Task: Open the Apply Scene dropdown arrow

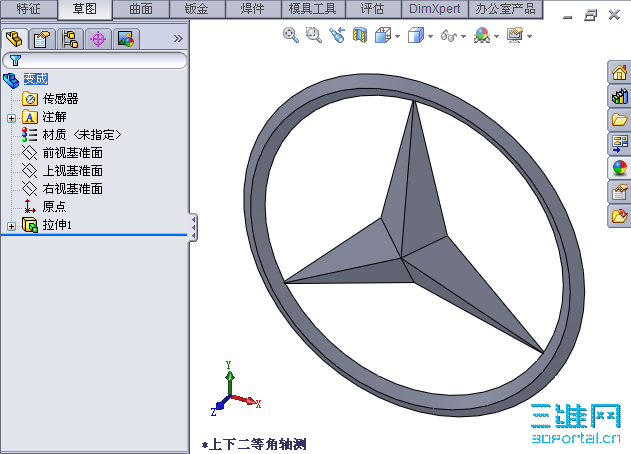Action: point(497,37)
